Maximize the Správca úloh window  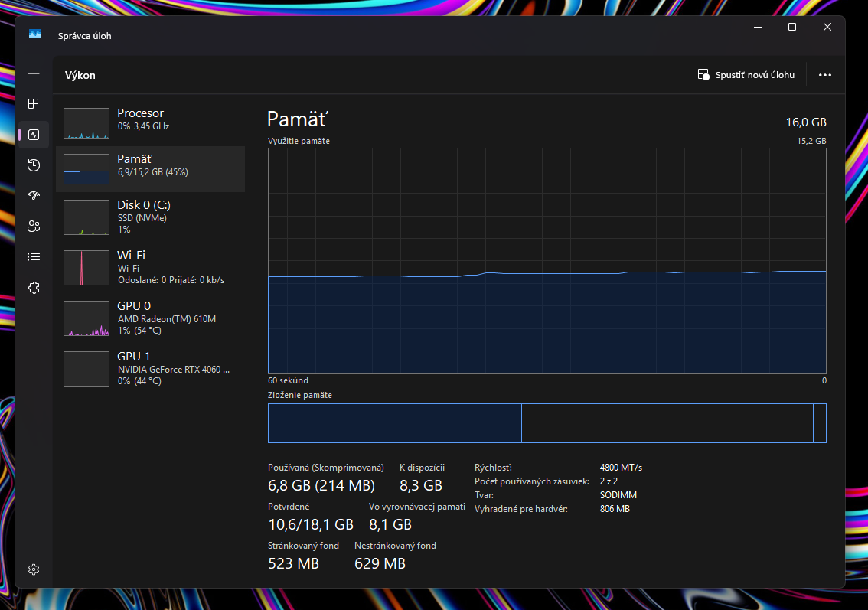792,27
